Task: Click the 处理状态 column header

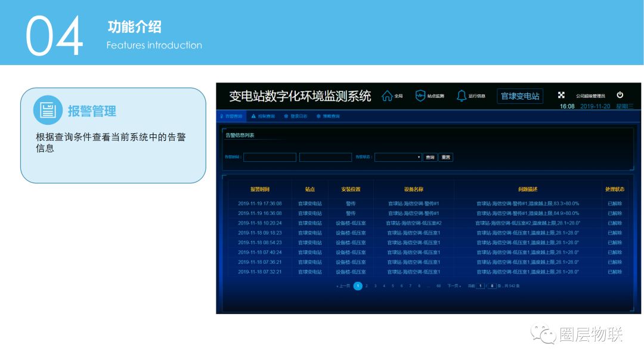Action: pos(615,189)
